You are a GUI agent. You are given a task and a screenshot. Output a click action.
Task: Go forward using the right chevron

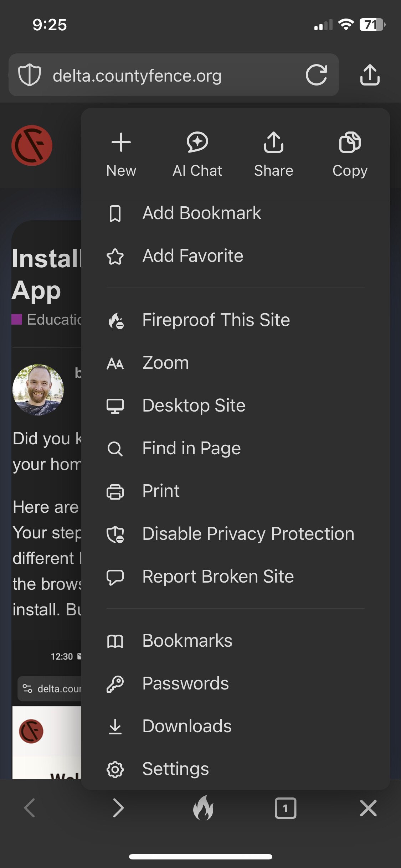pyautogui.click(x=118, y=808)
